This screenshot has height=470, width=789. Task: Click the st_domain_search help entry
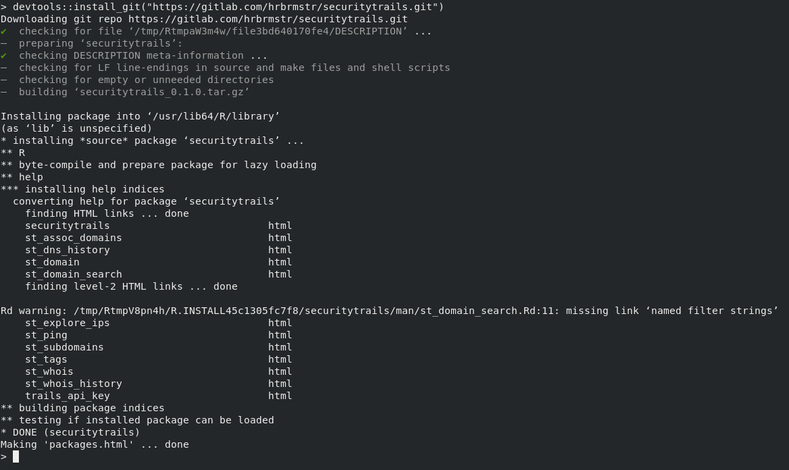click(x=73, y=274)
